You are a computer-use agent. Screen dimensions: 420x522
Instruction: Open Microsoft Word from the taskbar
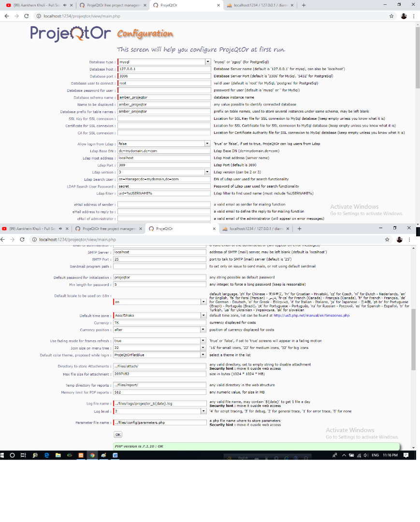pos(115,455)
